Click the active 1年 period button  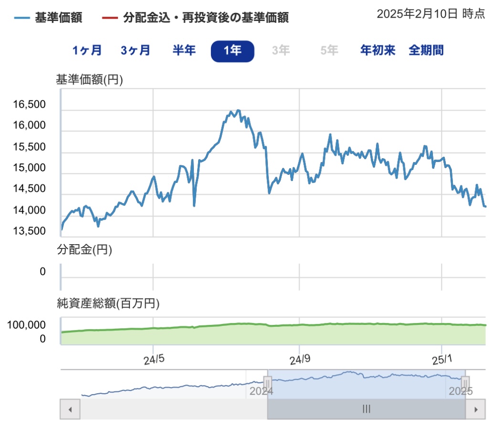(232, 51)
